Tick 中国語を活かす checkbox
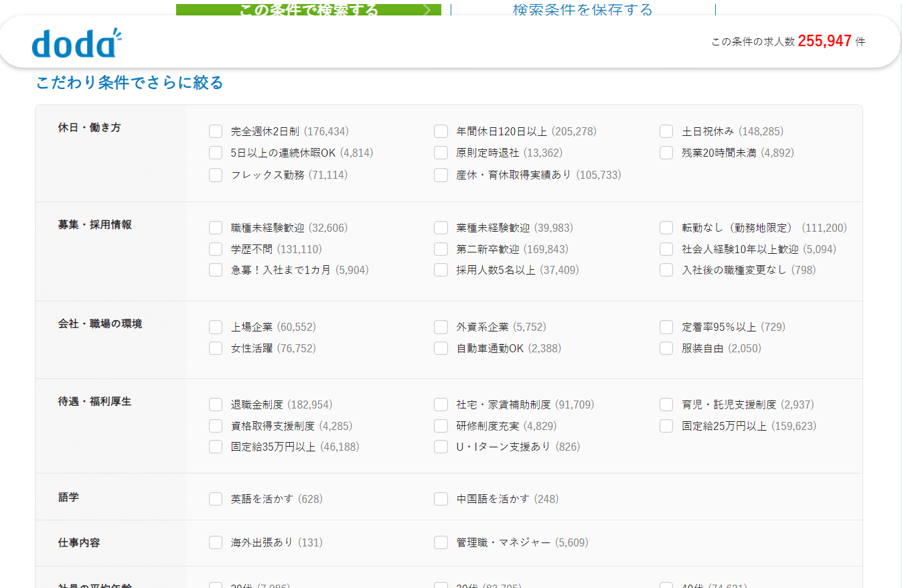 pos(441,499)
